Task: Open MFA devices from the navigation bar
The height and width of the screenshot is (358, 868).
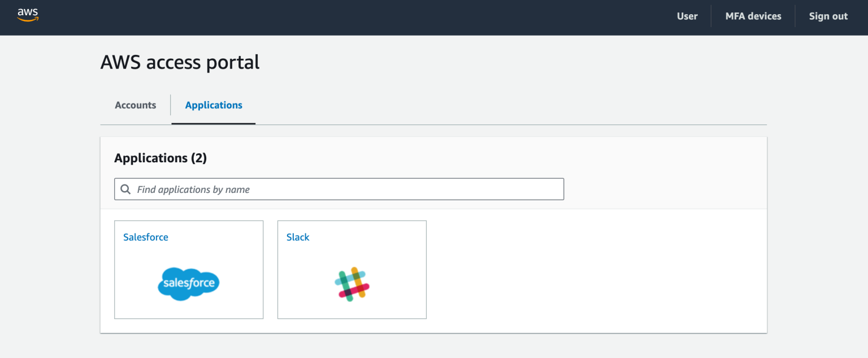Action: (753, 16)
